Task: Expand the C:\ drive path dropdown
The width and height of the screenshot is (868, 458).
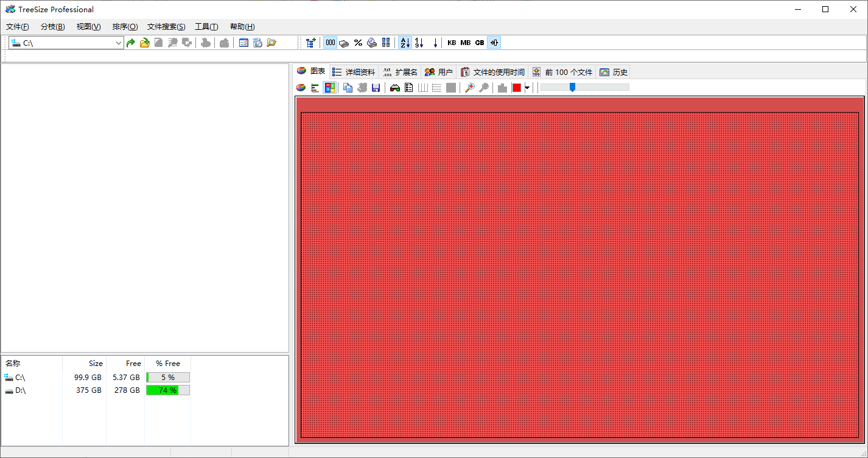Action: point(118,43)
